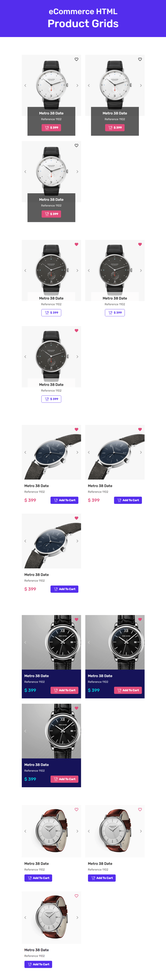This screenshot has width=166, height=980.
Task: Toggle pink heart on second blue-dial watch card
Action: point(140,429)
